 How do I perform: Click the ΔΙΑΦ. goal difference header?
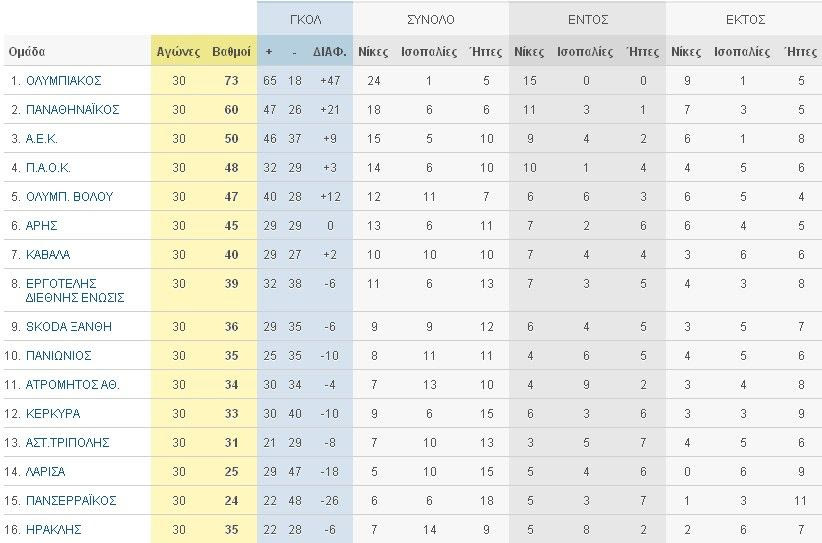pyautogui.click(x=330, y=51)
